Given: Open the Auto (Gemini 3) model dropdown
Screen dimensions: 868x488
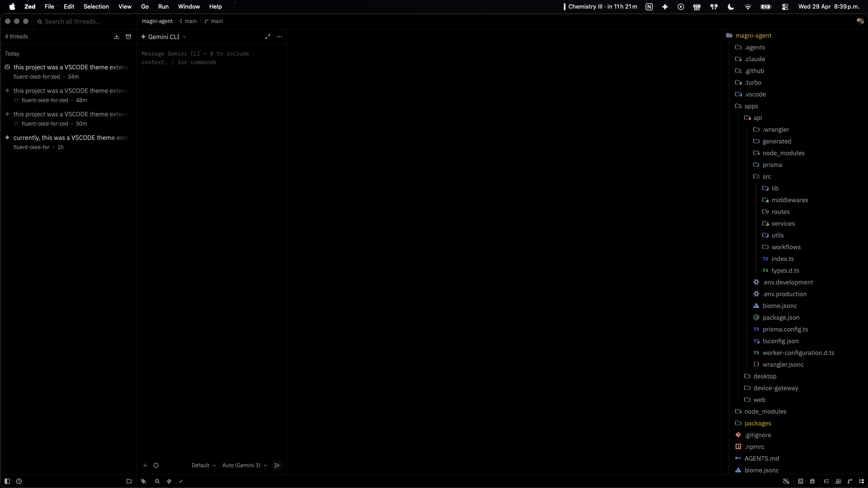Looking at the screenshot, I should 245,465.
